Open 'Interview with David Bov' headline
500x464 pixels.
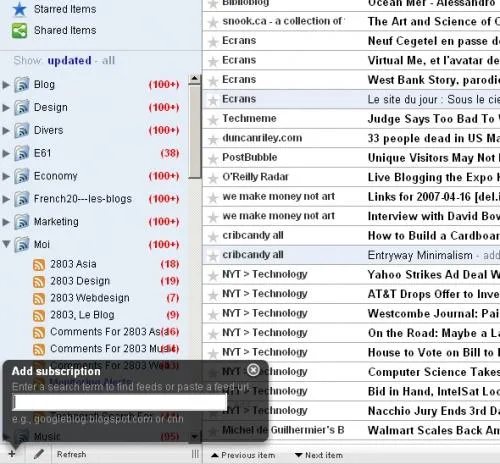click(x=434, y=216)
